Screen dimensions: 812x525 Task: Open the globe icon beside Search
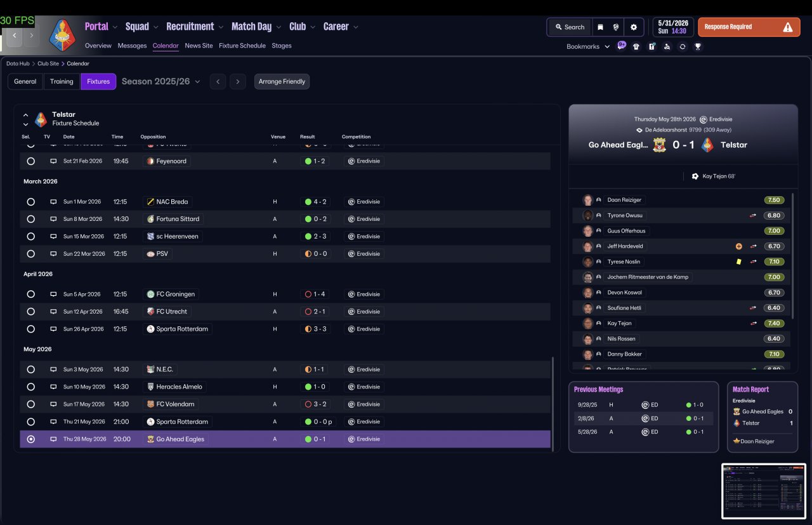point(615,27)
